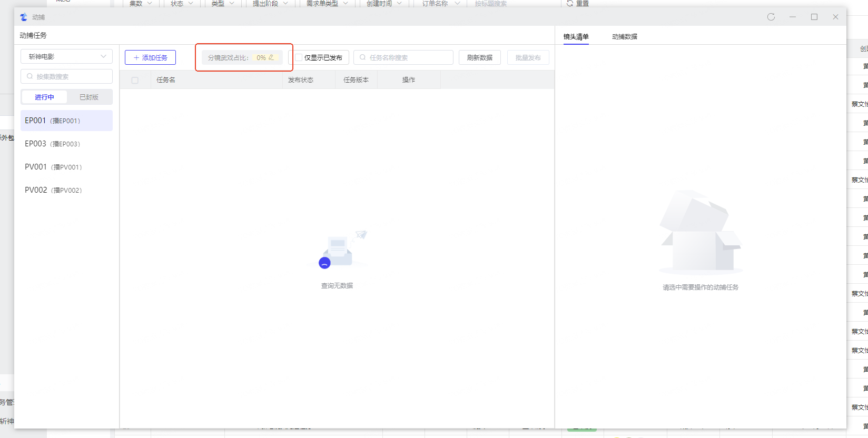Switch to the 已封版 segment
This screenshot has width=868, height=438.
(89, 97)
